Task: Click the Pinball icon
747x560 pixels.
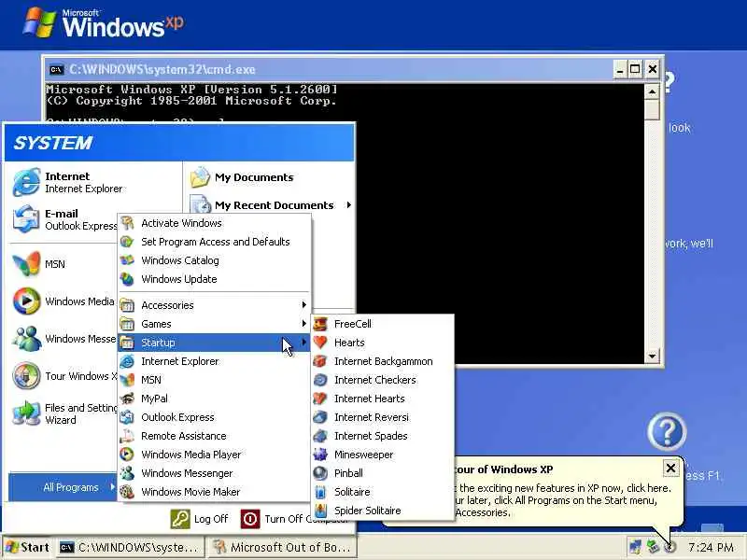Action: tap(320, 473)
